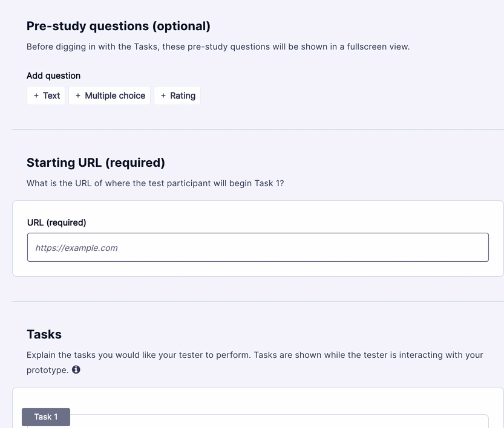
Task: Click the "Pre-study questions (optional)" heading
Action: 117,26
